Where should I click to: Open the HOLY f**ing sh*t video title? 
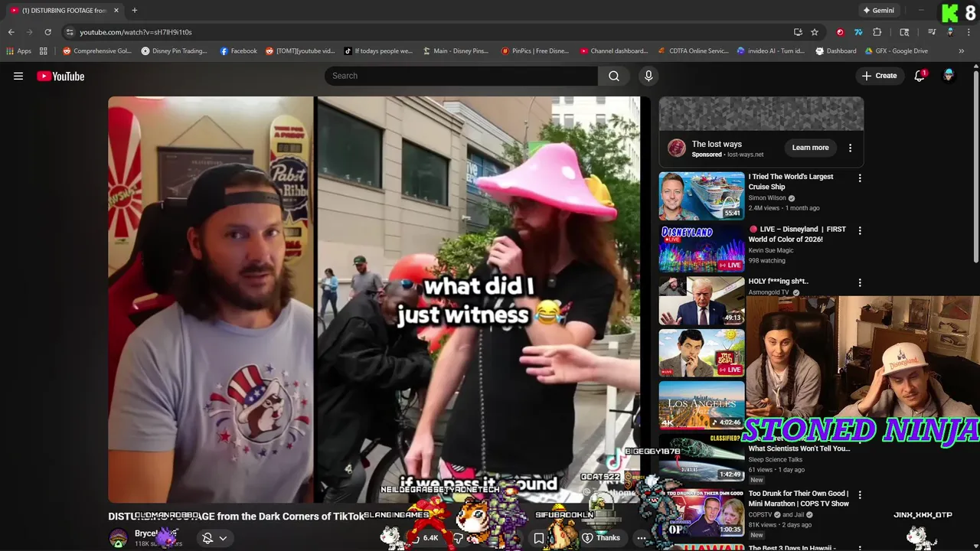[778, 281]
